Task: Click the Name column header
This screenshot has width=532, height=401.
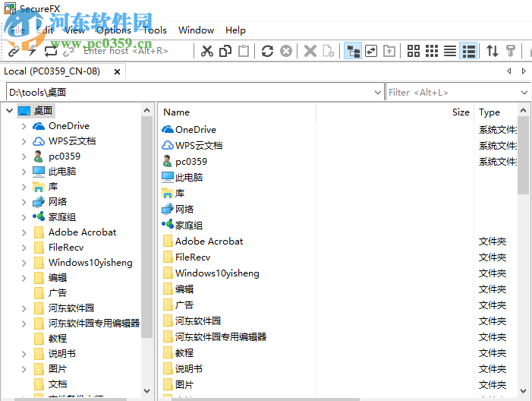Action: (176, 112)
